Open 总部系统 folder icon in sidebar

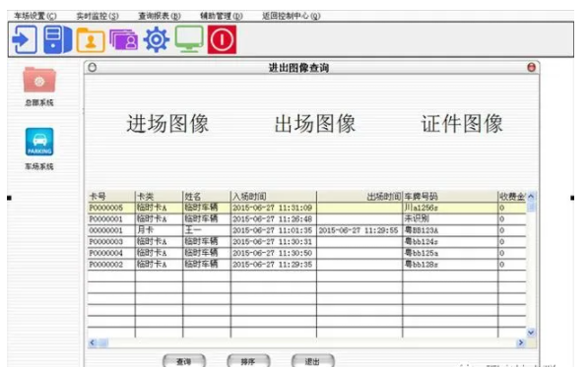click(39, 80)
